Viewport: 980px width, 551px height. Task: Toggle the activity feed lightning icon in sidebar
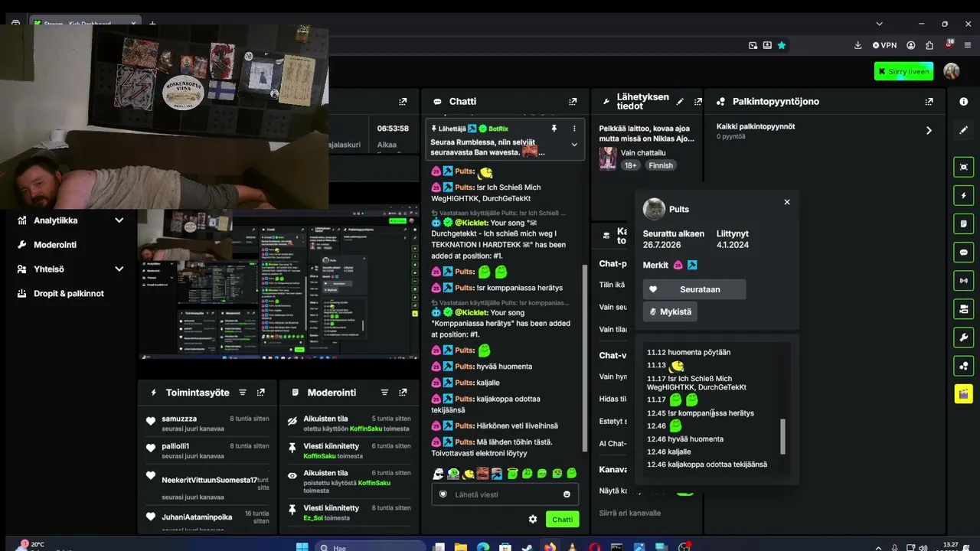click(963, 195)
